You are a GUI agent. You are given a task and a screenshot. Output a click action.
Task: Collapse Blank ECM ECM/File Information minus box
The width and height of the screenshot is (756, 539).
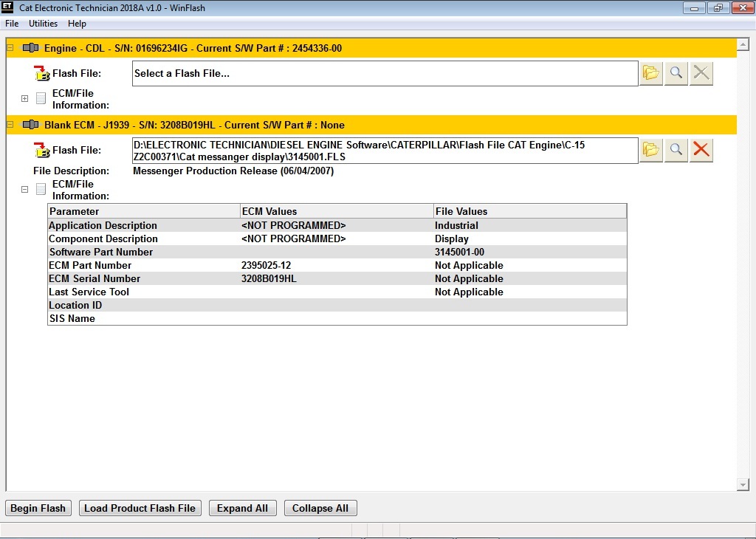24,190
